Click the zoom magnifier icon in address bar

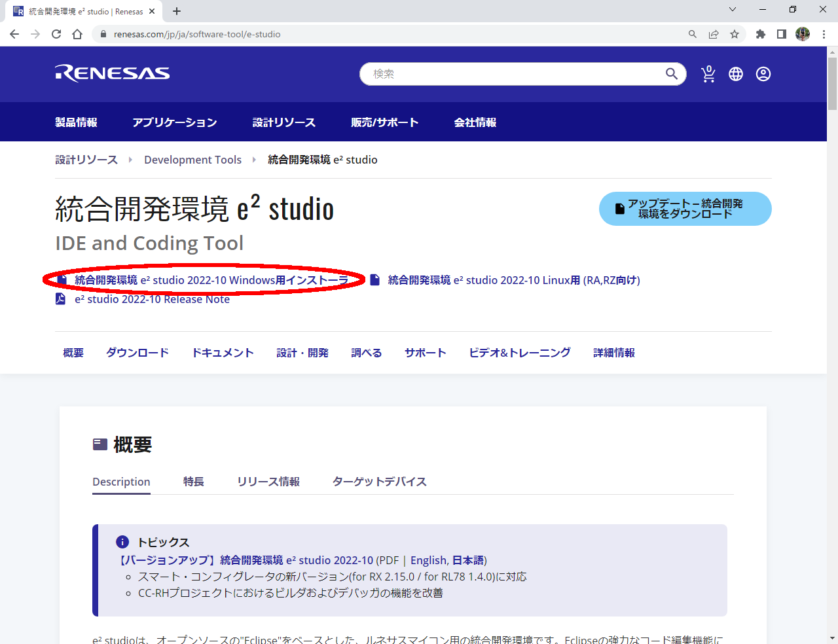point(693,34)
